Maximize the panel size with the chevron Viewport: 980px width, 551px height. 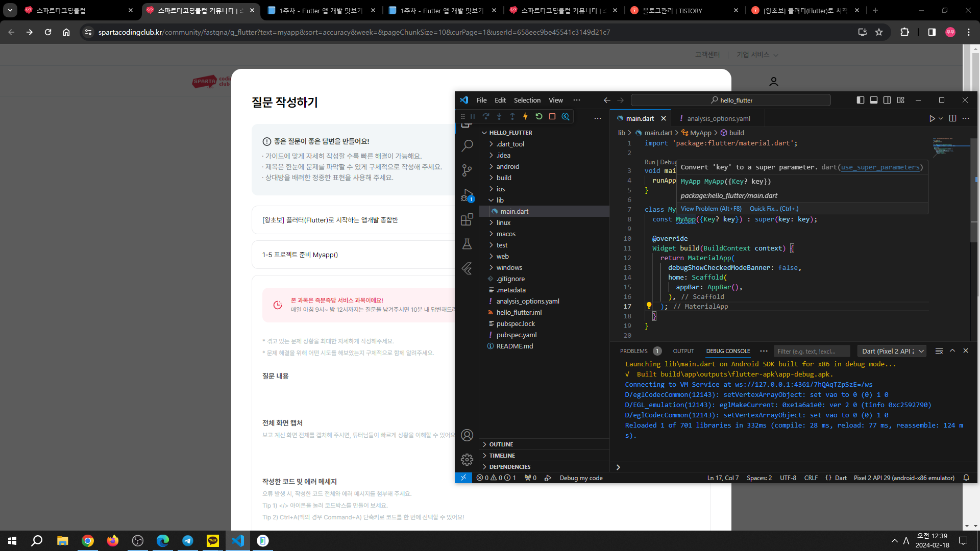[x=952, y=351]
